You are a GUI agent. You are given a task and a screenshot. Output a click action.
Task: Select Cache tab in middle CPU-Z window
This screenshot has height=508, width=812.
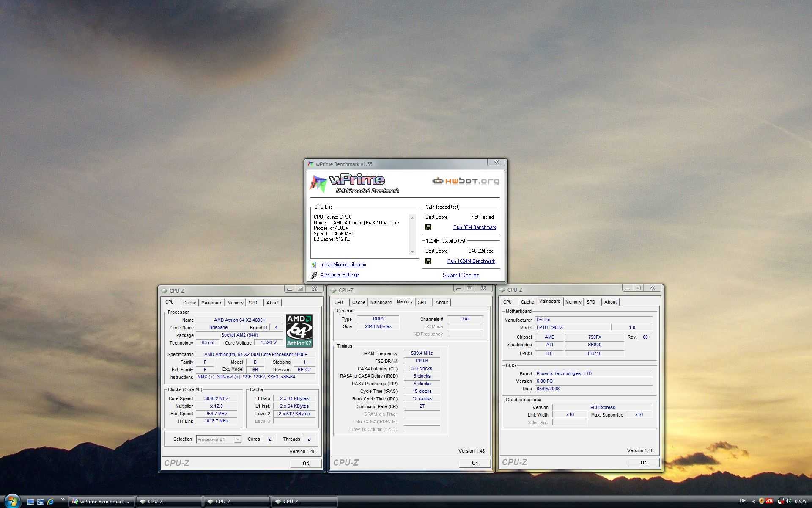(x=359, y=302)
